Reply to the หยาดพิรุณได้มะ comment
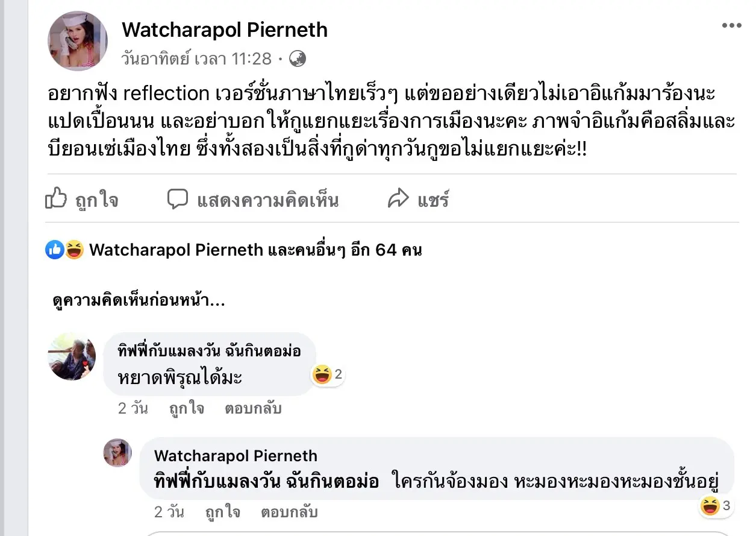This screenshot has width=756, height=536. tap(253, 408)
